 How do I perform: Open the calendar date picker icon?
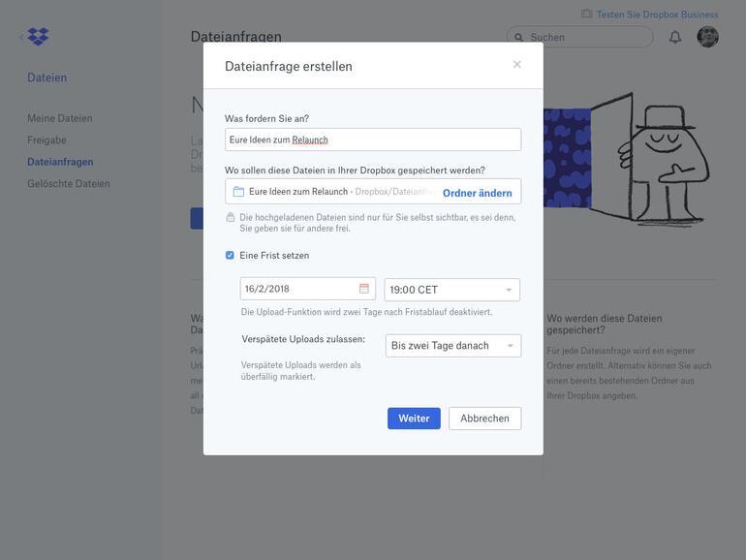pyautogui.click(x=364, y=289)
